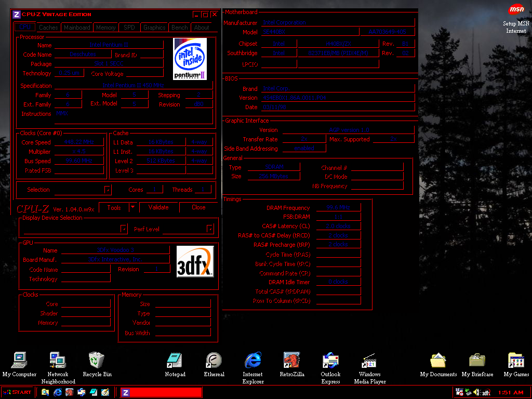The width and height of the screenshot is (532, 399).
Task: Launch Windows Media Player desktop shortcut
Action: (369, 361)
